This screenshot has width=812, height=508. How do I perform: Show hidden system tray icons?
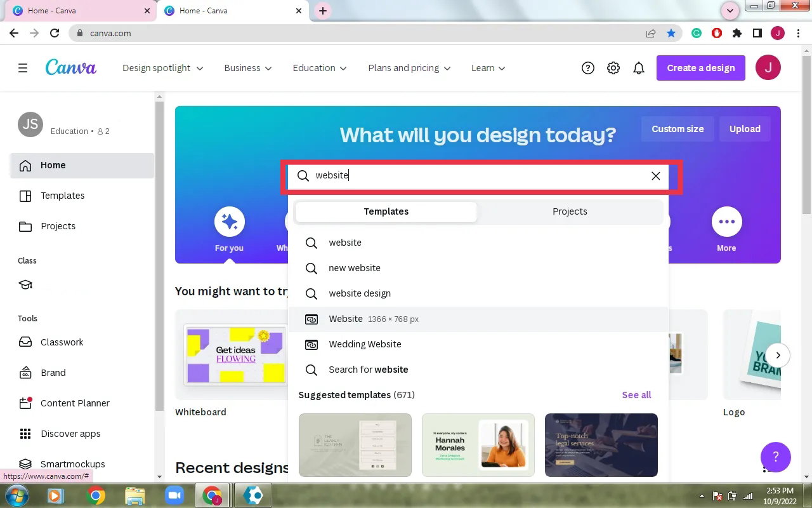(701, 496)
